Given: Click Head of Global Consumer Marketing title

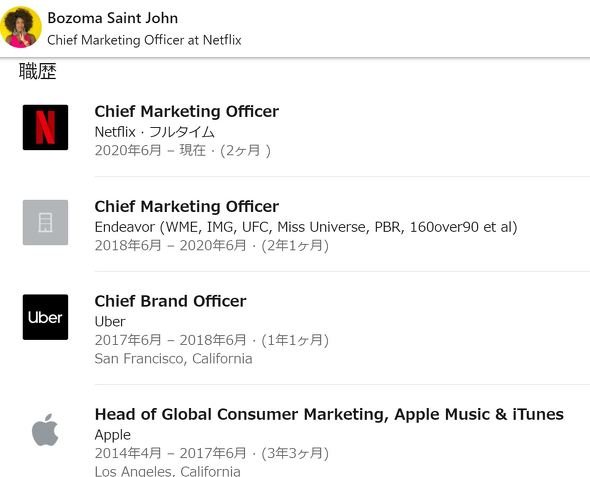Looking at the screenshot, I should [x=329, y=414].
